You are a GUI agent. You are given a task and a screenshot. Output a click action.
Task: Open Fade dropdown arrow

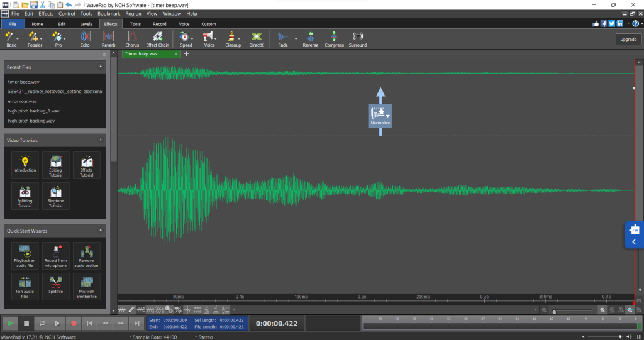click(296, 39)
